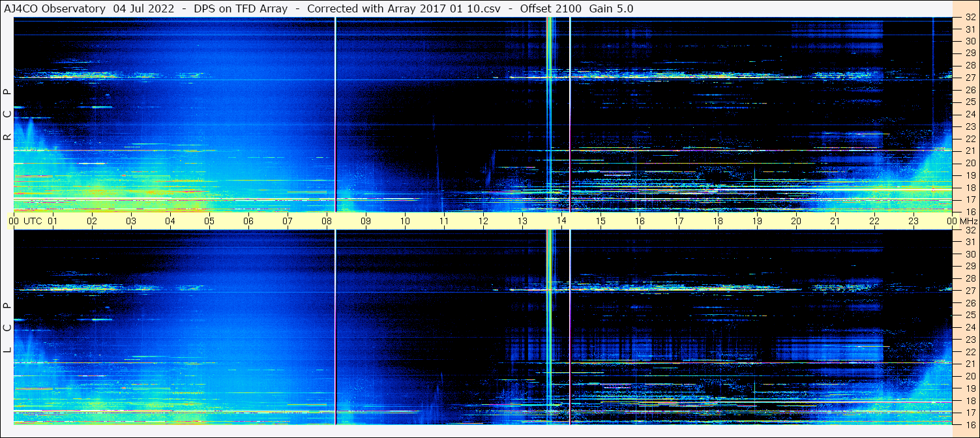Click the 08 hour mark on UTC axis
The image size is (980, 438).
click(327, 221)
